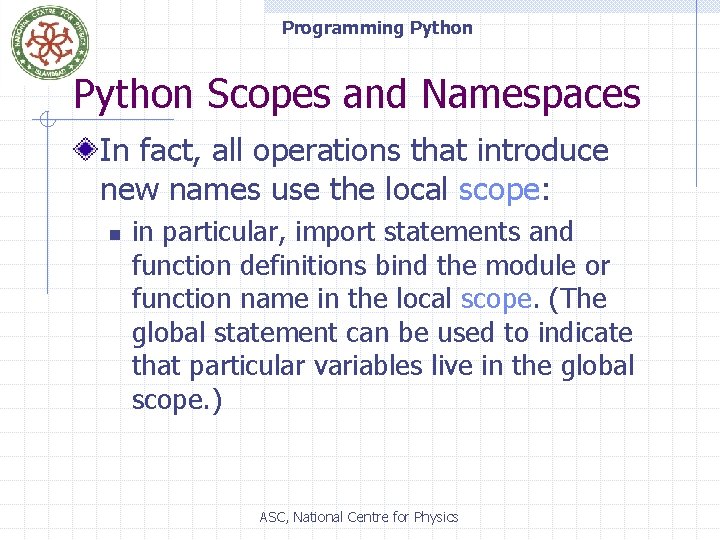Viewport: 720px width, 540px height.
Task: Click the line 'that particular variables live in the global'
Action: coord(383,366)
